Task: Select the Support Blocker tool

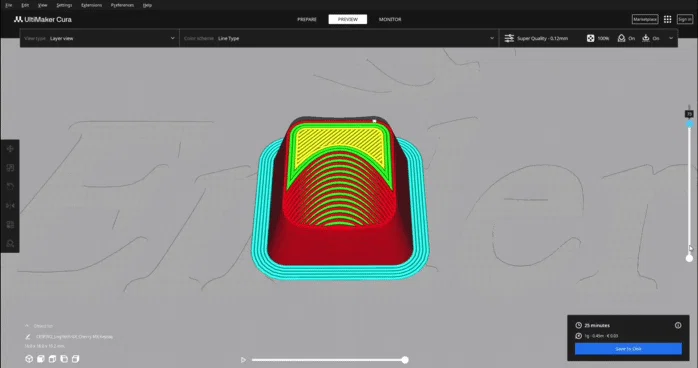Action: point(10,243)
